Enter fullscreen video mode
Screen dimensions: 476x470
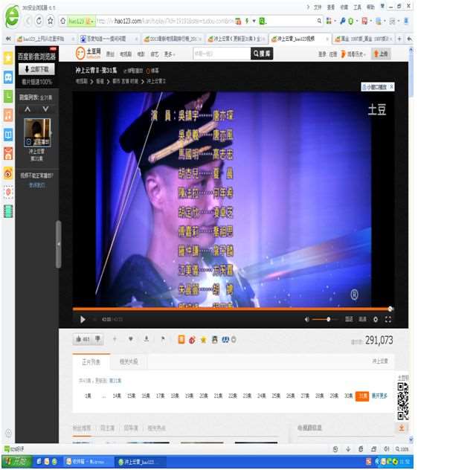pyautogui.click(x=388, y=319)
